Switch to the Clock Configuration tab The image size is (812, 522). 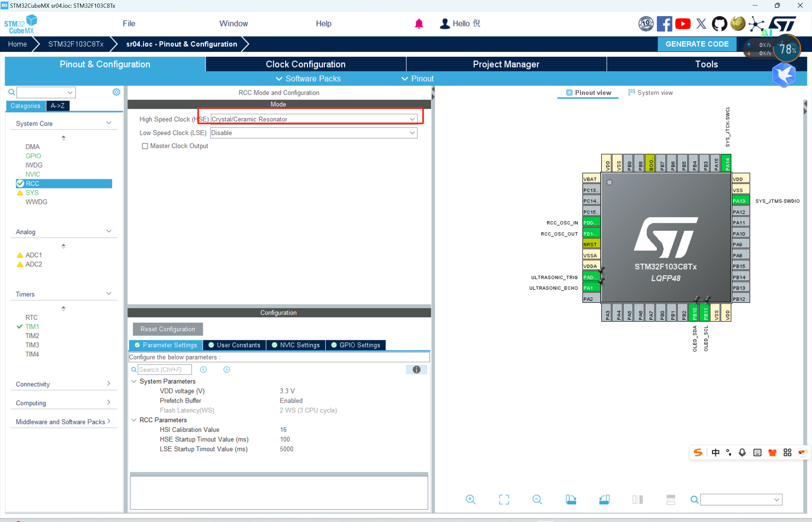tap(306, 64)
